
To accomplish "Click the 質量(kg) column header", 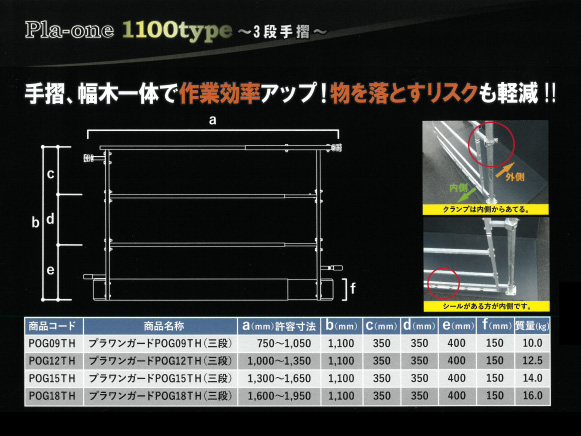I will (x=532, y=326).
